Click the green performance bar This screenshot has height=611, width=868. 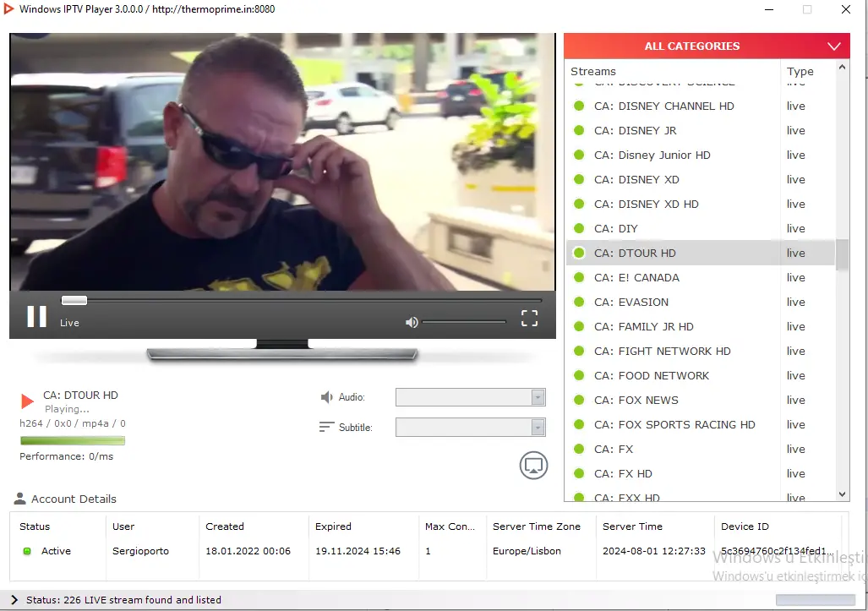point(73,440)
